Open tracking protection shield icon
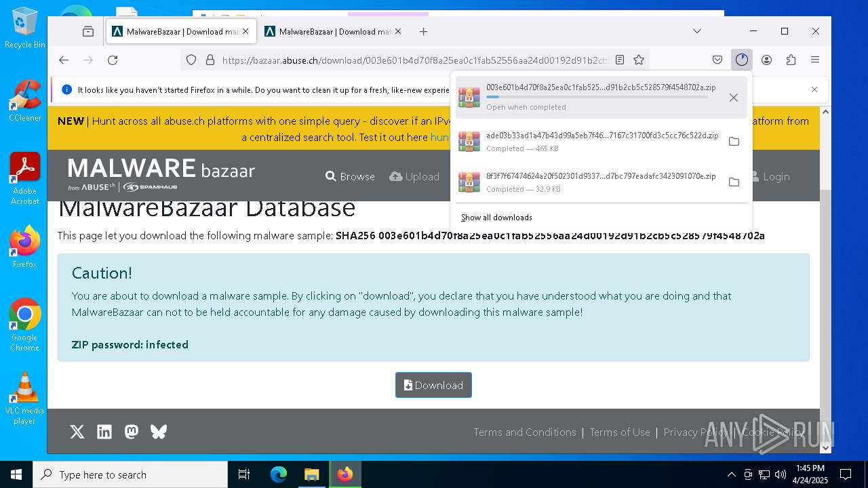 point(191,60)
